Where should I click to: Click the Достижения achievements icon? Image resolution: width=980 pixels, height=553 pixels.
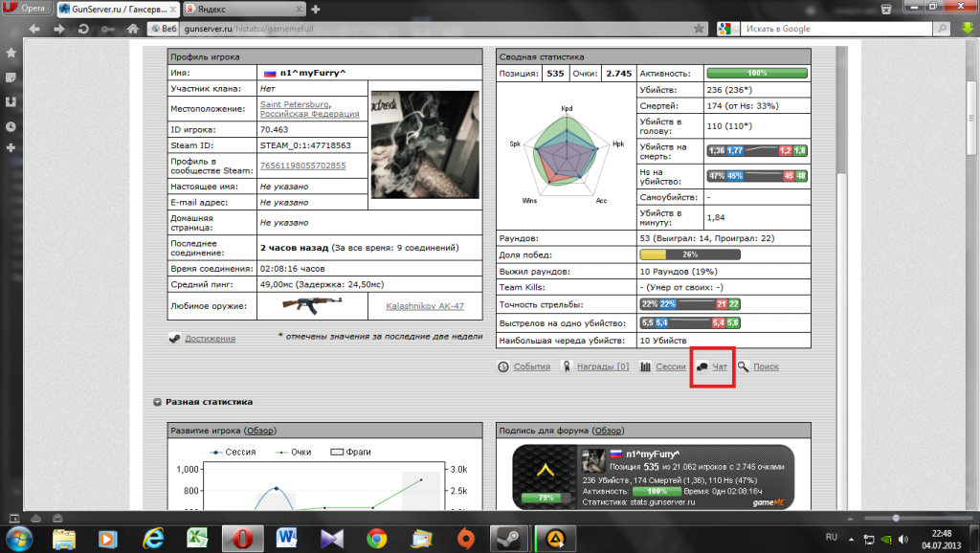coord(175,338)
